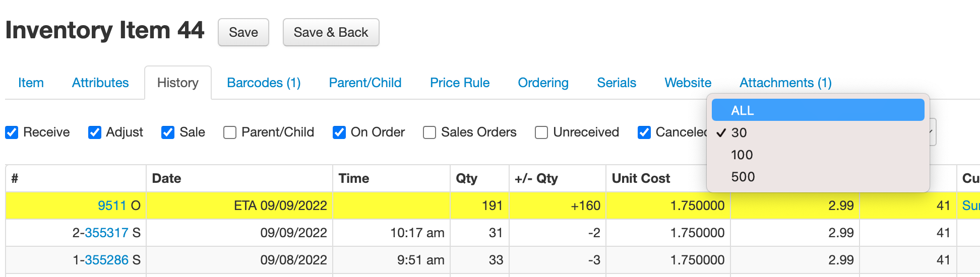Image resolution: width=980 pixels, height=277 pixels.
Task: Uncheck the Receive checkbox
Action: (12, 132)
